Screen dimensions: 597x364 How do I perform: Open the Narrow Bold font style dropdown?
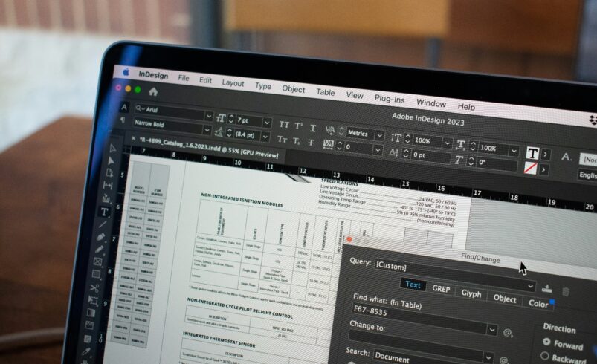click(207, 130)
